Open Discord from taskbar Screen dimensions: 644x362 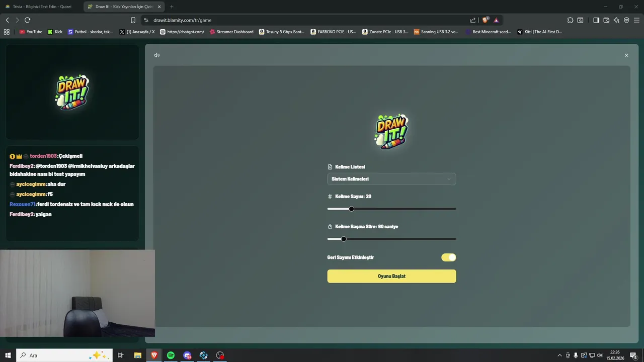tap(187, 355)
